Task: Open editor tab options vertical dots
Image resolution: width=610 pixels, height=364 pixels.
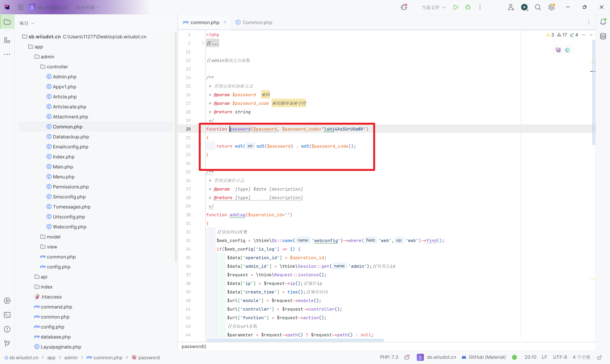Action: coord(589,22)
